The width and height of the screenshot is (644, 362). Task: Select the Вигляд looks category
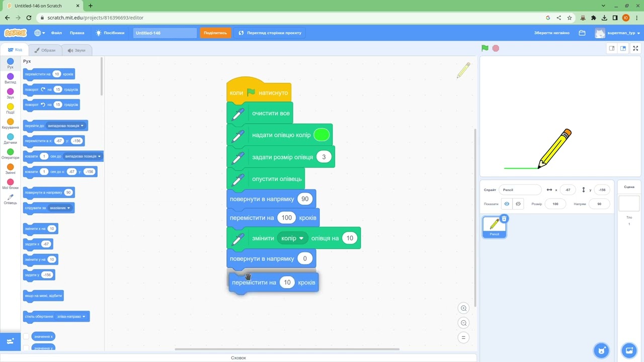(10, 79)
